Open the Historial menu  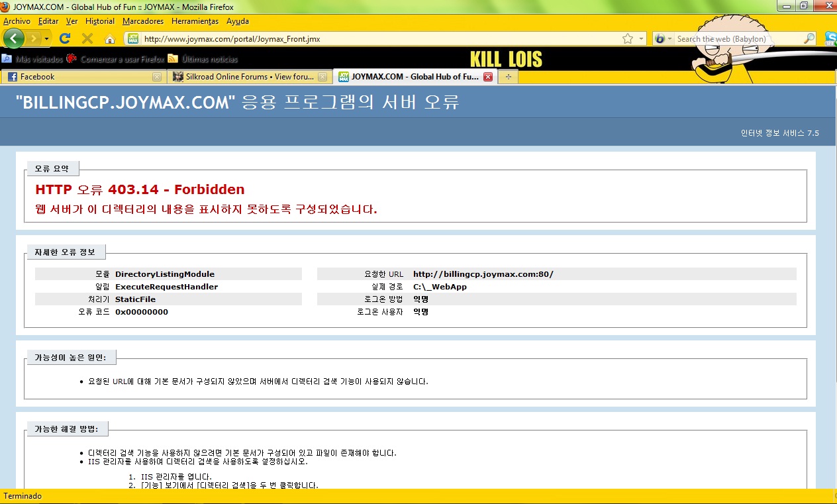click(100, 21)
